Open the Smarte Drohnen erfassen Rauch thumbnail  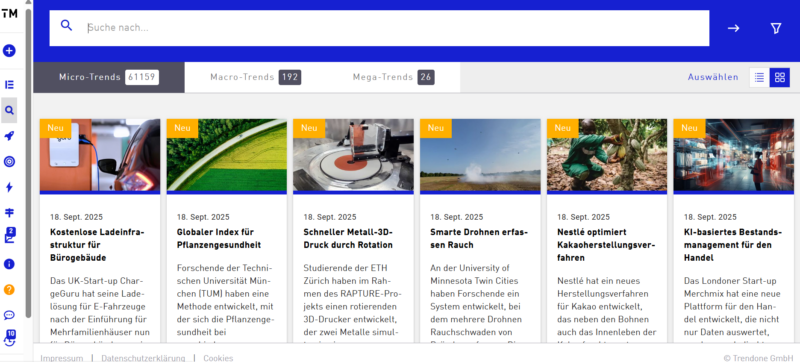click(480, 155)
